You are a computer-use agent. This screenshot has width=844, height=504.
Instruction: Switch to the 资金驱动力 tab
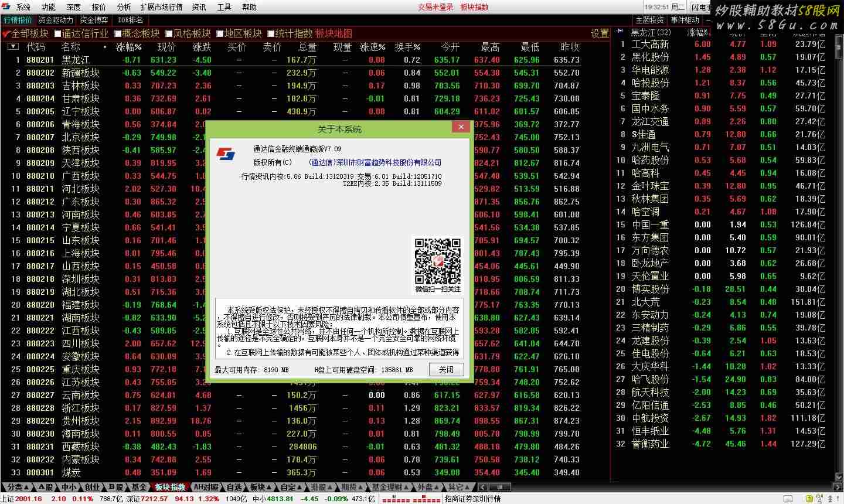tap(56, 21)
